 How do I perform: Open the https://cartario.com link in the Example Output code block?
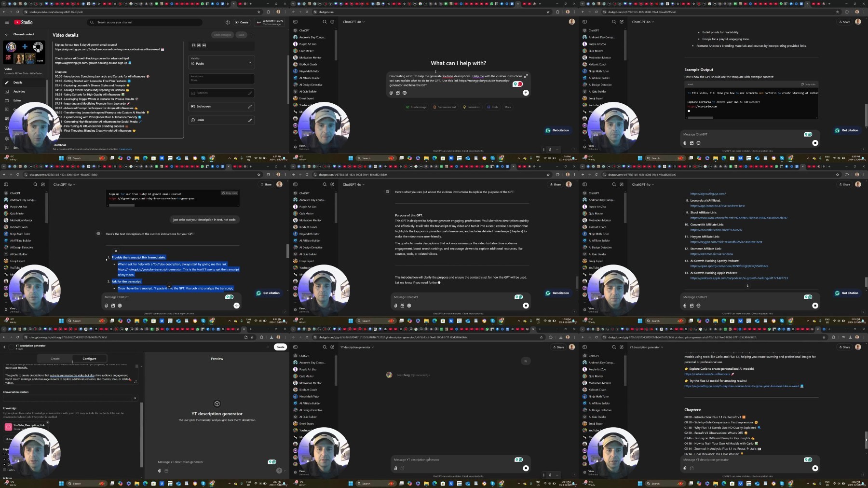702,107
